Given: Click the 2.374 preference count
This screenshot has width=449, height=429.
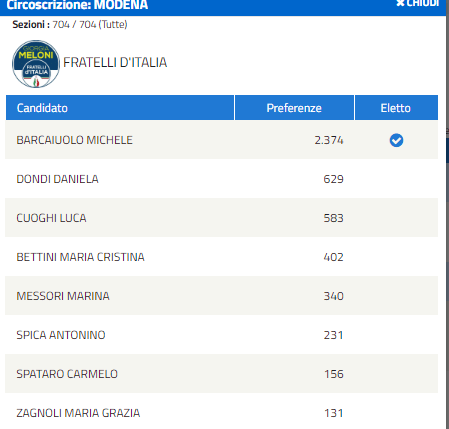Looking at the screenshot, I should pos(329,140).
